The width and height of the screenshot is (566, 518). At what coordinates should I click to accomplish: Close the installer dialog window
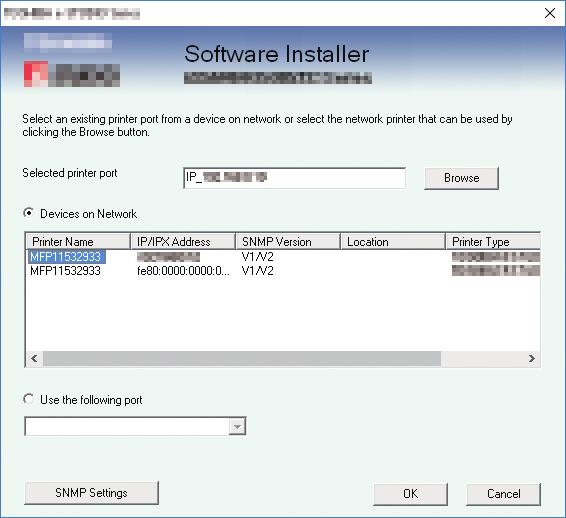click(550, 13)
